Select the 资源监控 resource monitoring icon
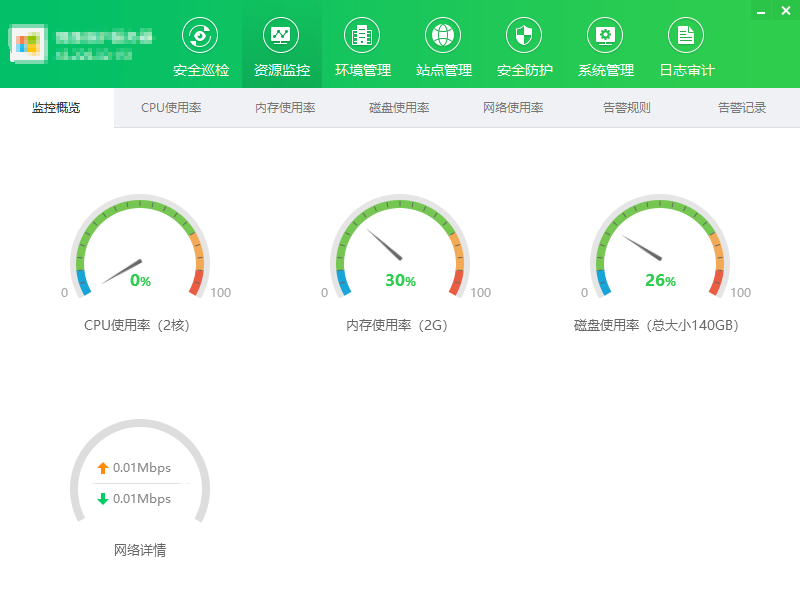800x600 pixels. click(x=280, y=45)
